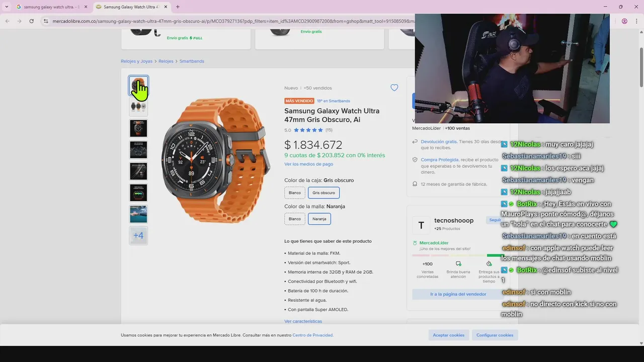Select the first orange watch thumbnail

click(x=138, y=85)
